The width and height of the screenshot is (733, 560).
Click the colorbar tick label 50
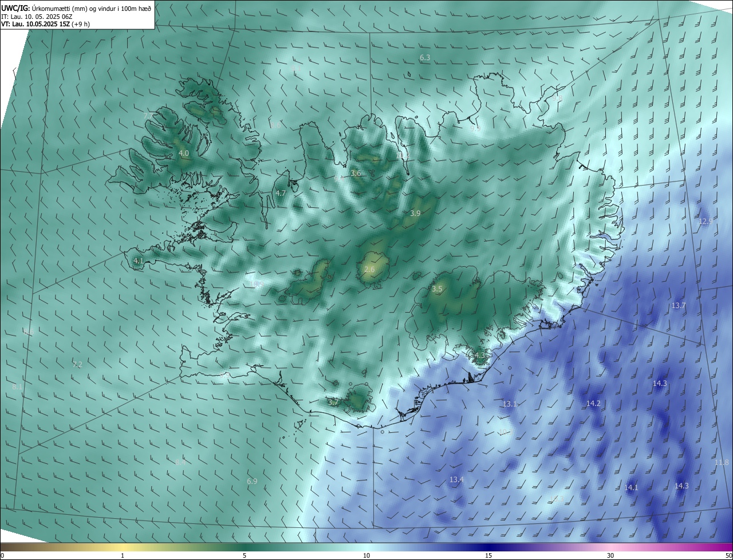728,555
